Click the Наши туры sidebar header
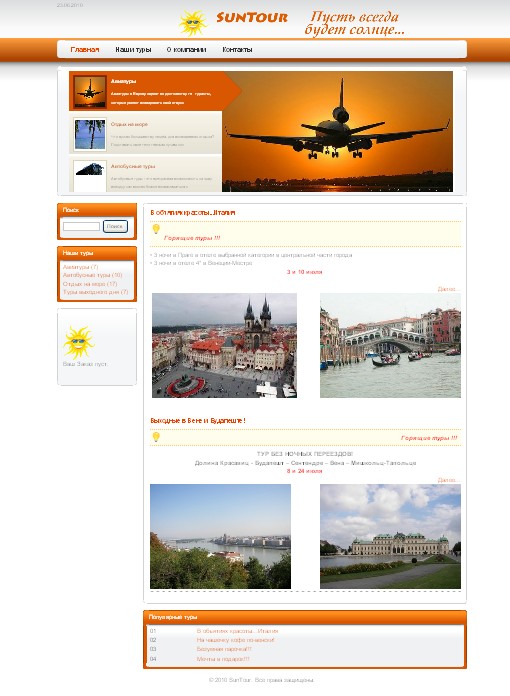 97,253
